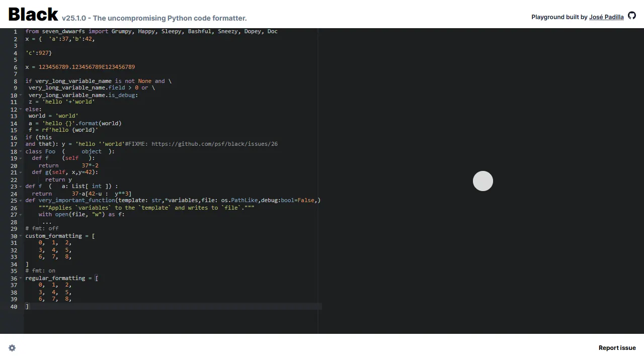
Task: Click line number 17 in the gutter
Action: pos(14,144)
